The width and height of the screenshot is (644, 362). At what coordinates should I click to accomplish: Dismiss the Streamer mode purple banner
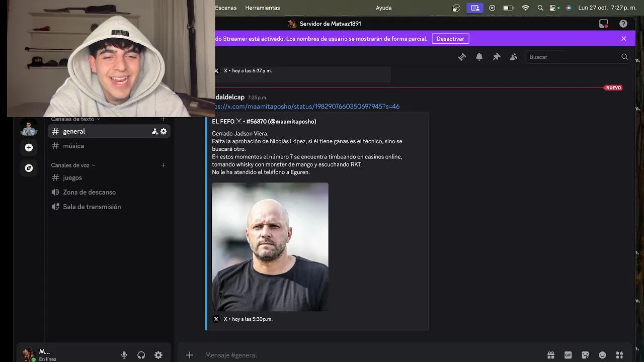coord(624,39)
